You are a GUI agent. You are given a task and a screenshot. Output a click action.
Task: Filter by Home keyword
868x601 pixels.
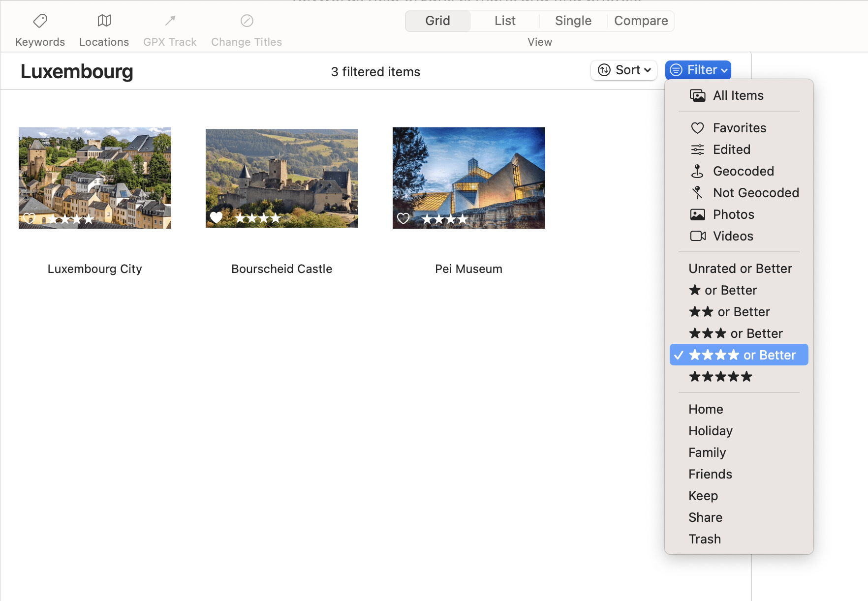coord(739,409)
